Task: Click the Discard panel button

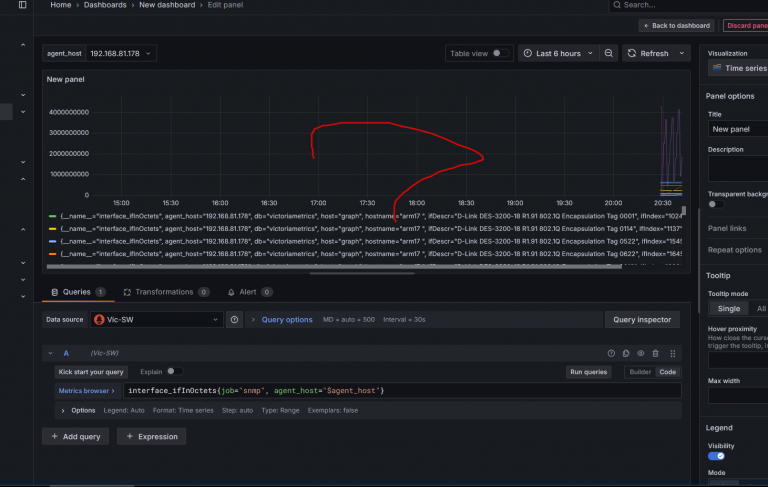Action: tap(746, 25)
